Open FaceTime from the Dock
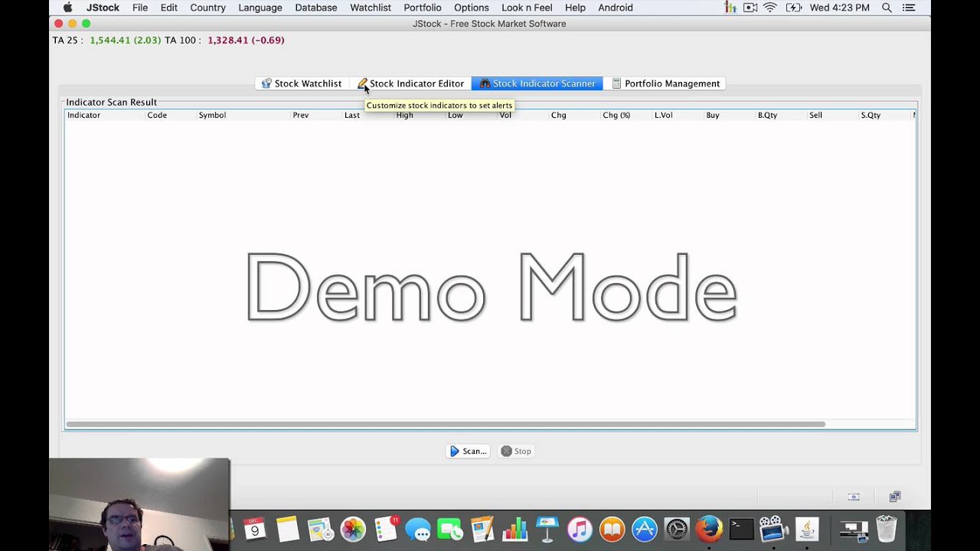This screenshot has width=980, height=551. (450, 529)
